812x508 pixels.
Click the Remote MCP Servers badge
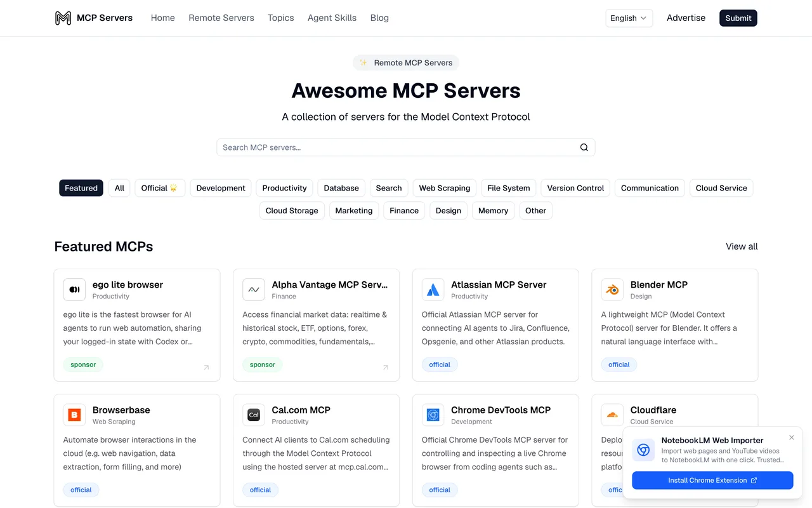[x=406, y=63]
